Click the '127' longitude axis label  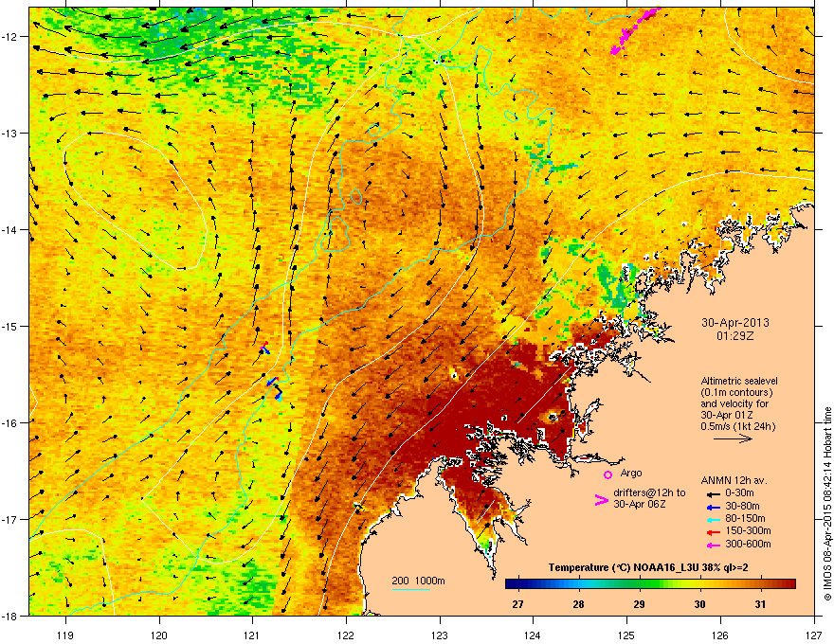(814, 635)
